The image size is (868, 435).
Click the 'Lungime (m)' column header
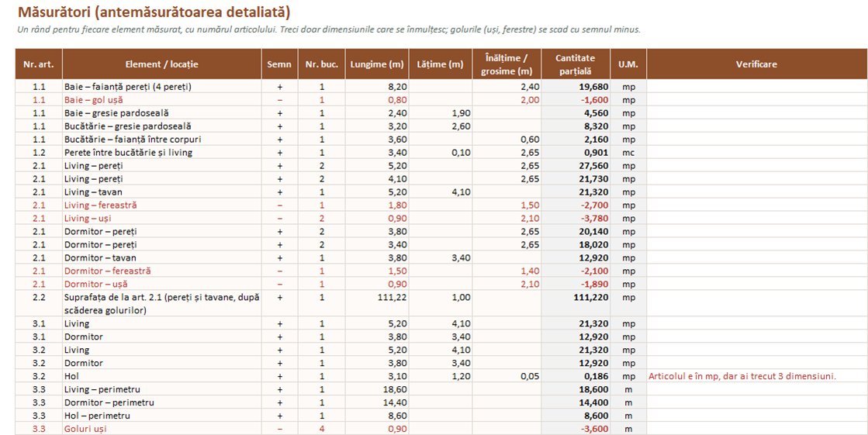(x=377, y=64)
